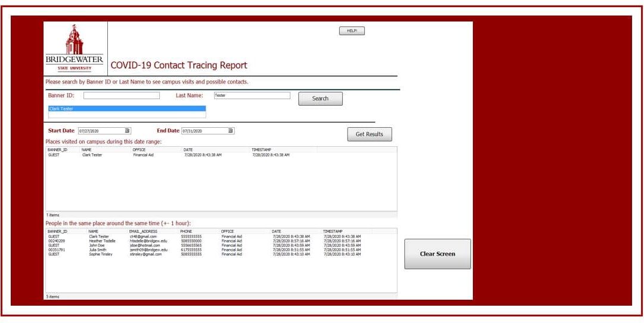Click into the Last Name field containing Tester

coord(252,96)
